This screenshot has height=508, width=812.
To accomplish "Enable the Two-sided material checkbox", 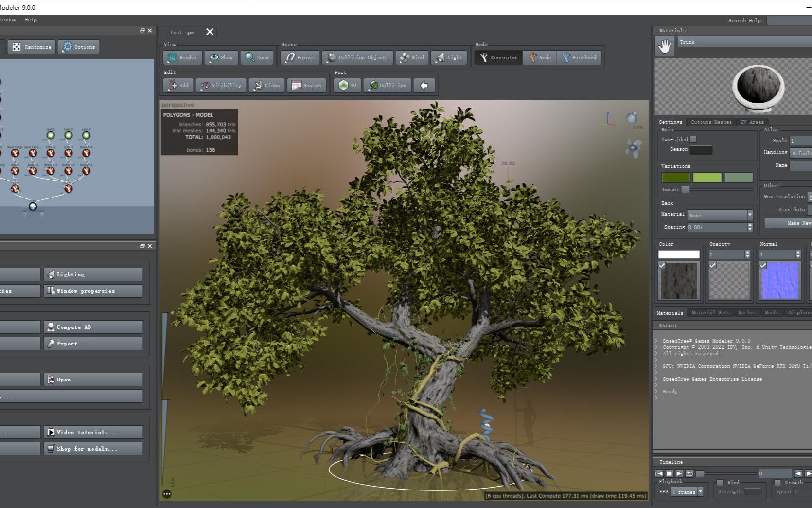I will coord(692,139).
